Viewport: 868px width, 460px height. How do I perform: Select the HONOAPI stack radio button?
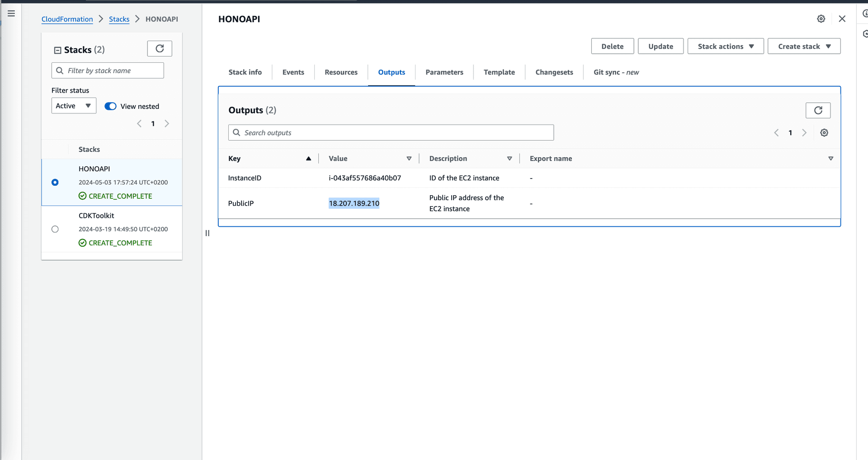(55, 183)
